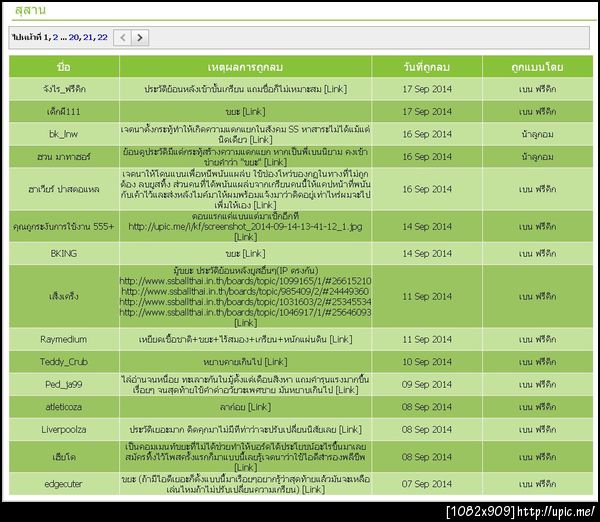
Task: Open the [Link] in bk_lnw row
Action: 261,140
